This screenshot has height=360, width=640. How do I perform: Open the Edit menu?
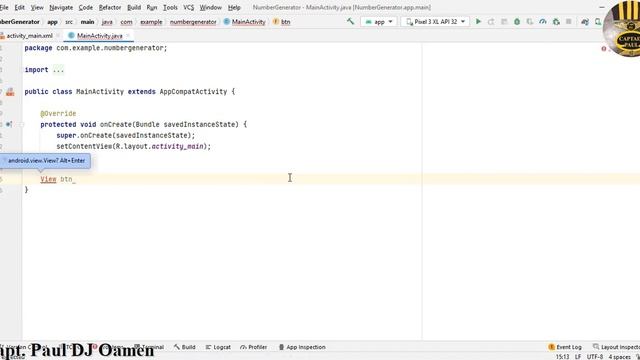(x=20, y=7)
